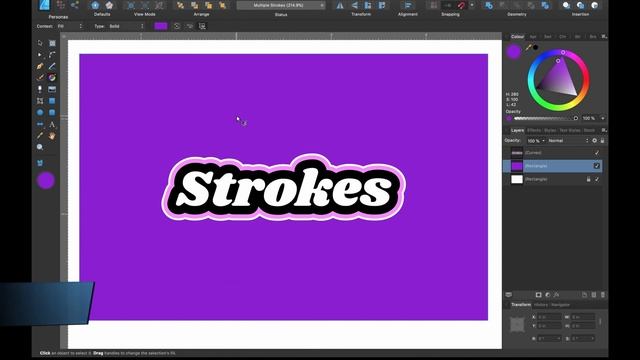Image resolution: width=640 pixels, height=360 pixels.
Task: Open the Normal blend mode dropdown
Action: [568, 141]
